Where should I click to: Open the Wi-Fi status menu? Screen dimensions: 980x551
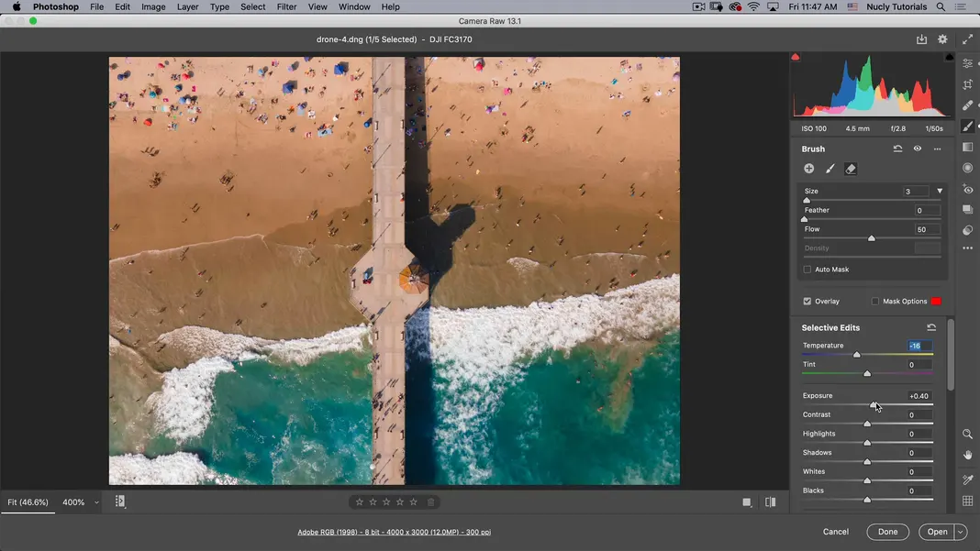(x=753, y=6)
